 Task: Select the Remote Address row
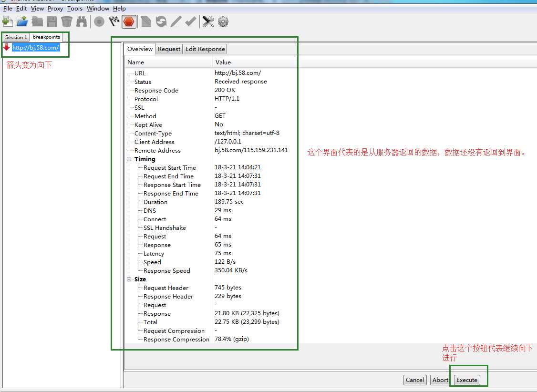[x=211, y=150]
